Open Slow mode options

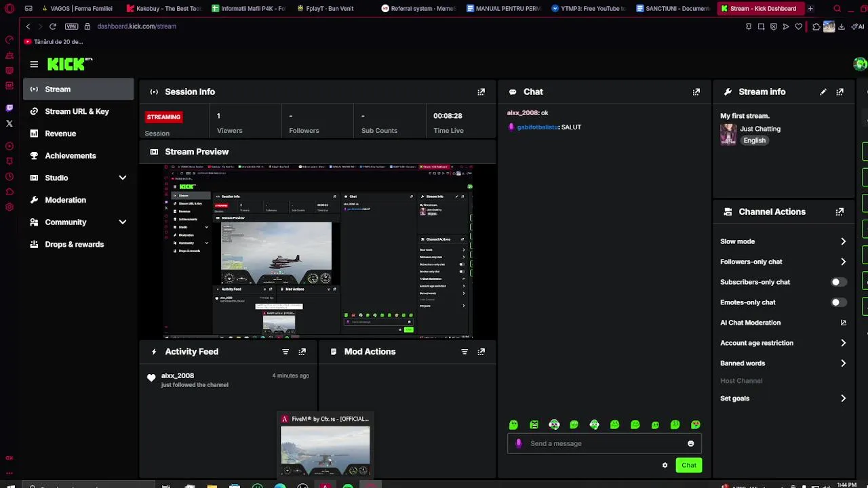783,241
